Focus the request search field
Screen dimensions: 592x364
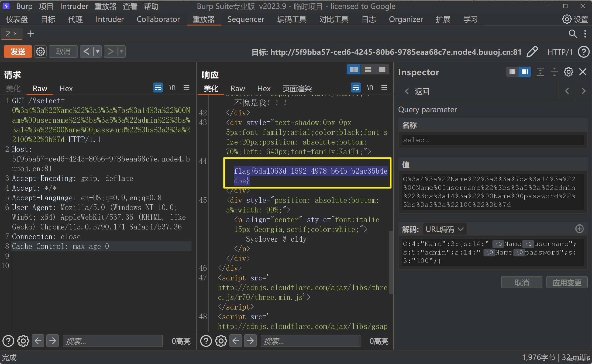(x=113, y=341)
